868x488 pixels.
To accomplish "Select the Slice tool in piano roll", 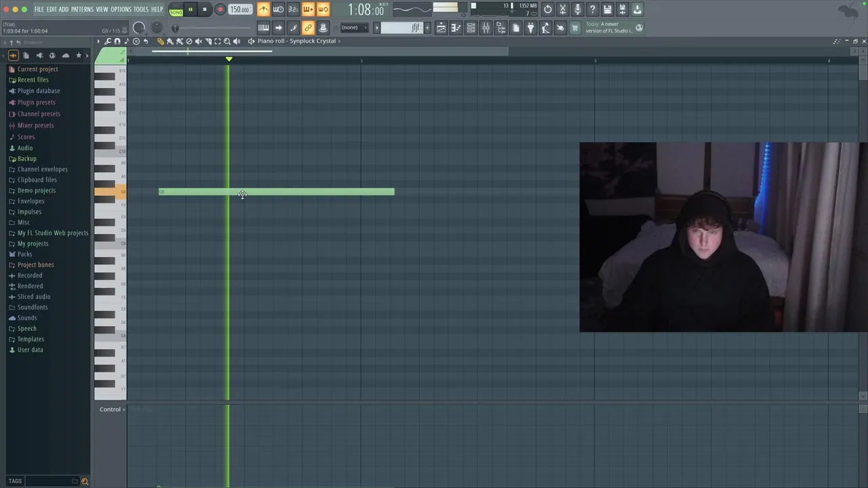I will click(208, 41).
